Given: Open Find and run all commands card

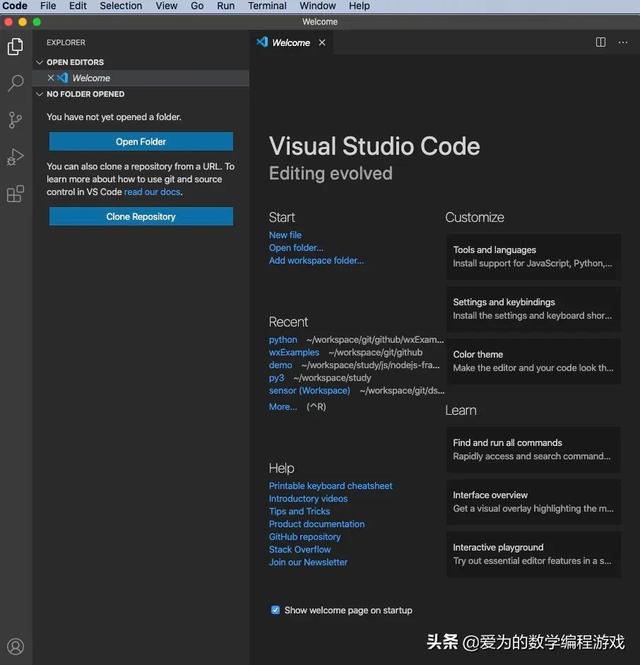Looking at the screenshot, I should pos(534,450).
